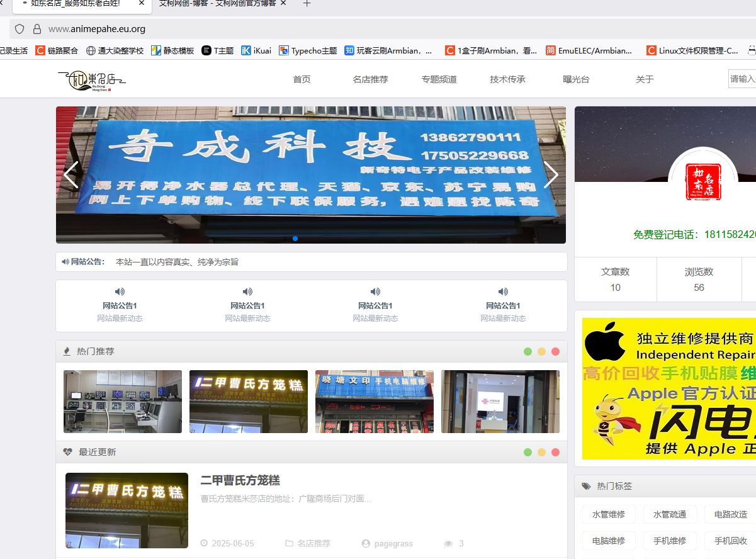Open the control room monitors thumbnail
The height and width of the screenshot is (559, 756).
123,402
